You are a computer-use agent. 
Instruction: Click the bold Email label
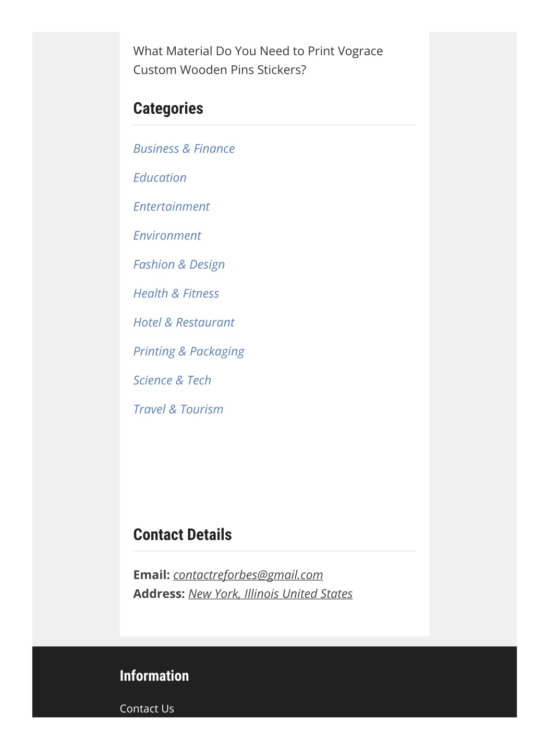tap(152, 575)
